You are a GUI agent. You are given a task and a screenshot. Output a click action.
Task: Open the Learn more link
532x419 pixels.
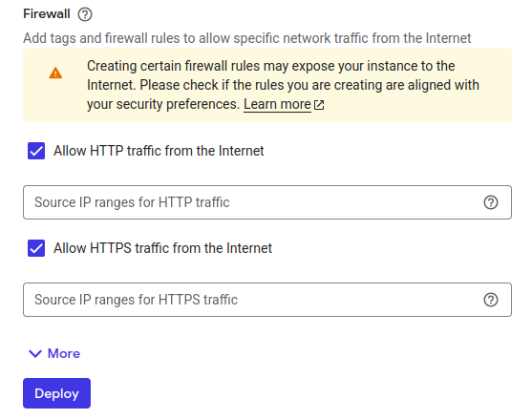coord(277,104)
